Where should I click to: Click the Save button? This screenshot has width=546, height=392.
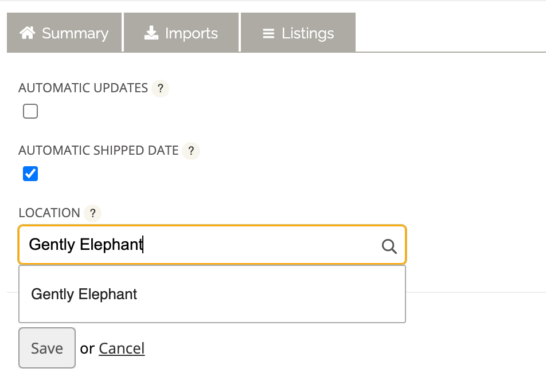tap(46, 348)
